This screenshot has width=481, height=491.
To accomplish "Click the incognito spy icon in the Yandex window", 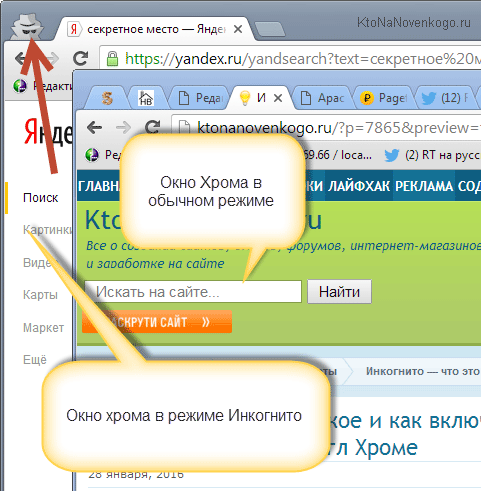I will click(x=27, y=26).
